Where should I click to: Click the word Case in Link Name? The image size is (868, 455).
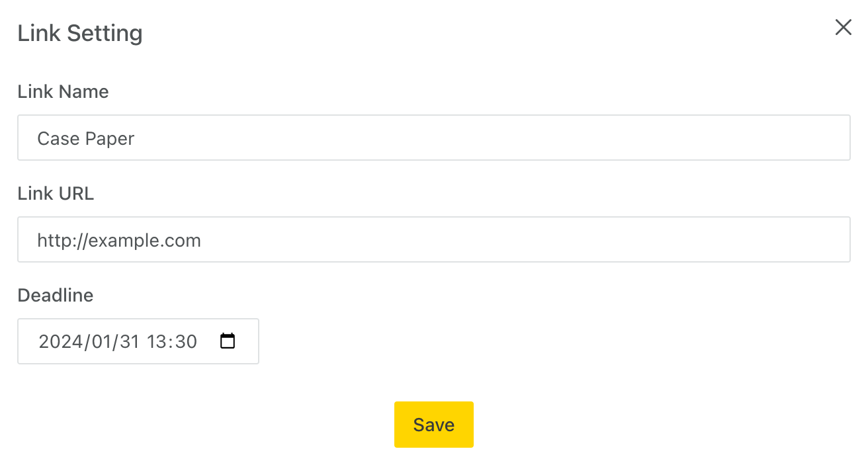56,138
